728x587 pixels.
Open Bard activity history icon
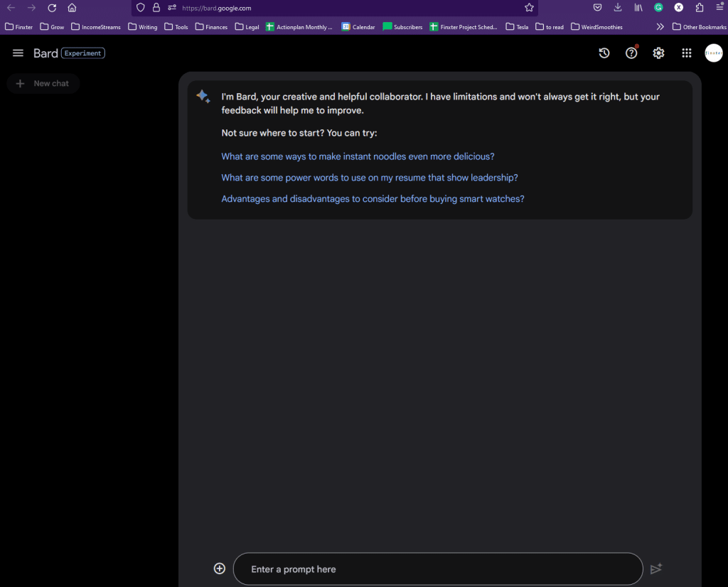tap(604, 53)
